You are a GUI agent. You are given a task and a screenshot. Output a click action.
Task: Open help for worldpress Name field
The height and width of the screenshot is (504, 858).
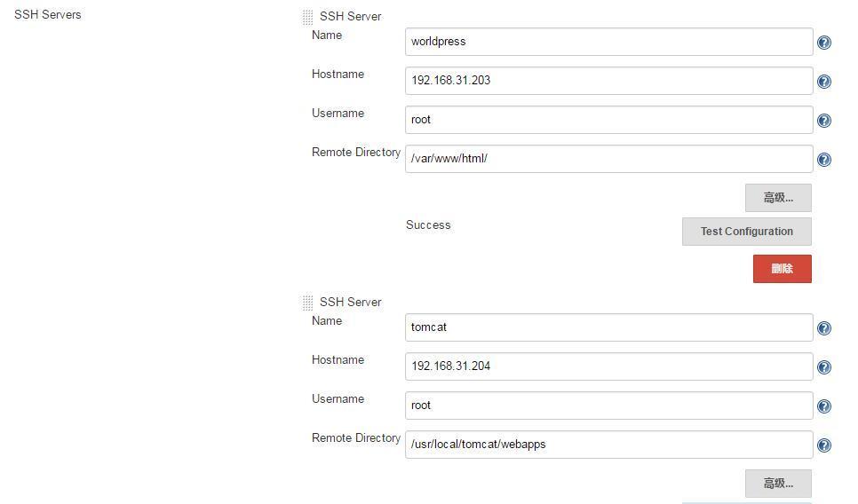[x=824, y=42]
